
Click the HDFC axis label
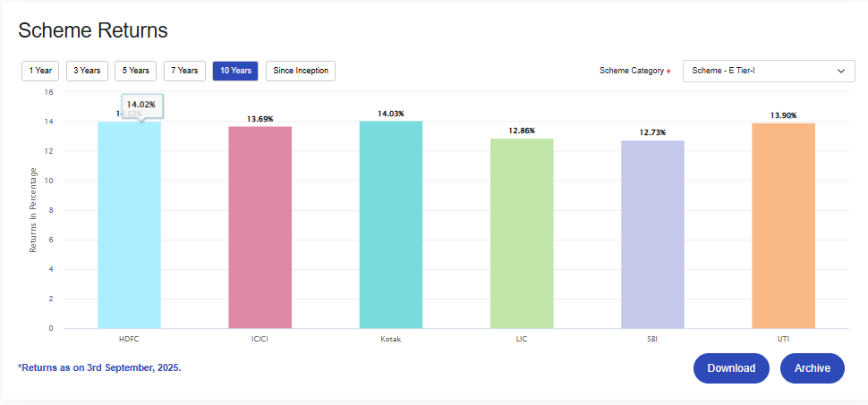tap(129, 339)
